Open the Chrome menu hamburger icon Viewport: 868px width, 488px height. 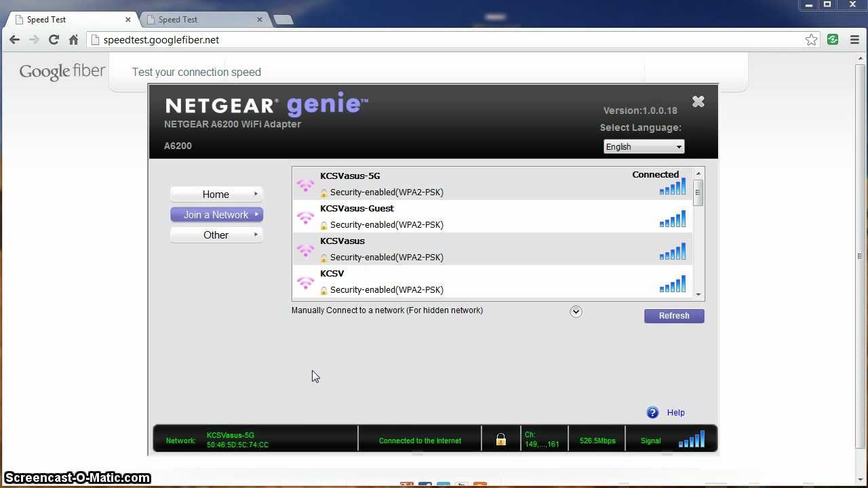(854, 40)
